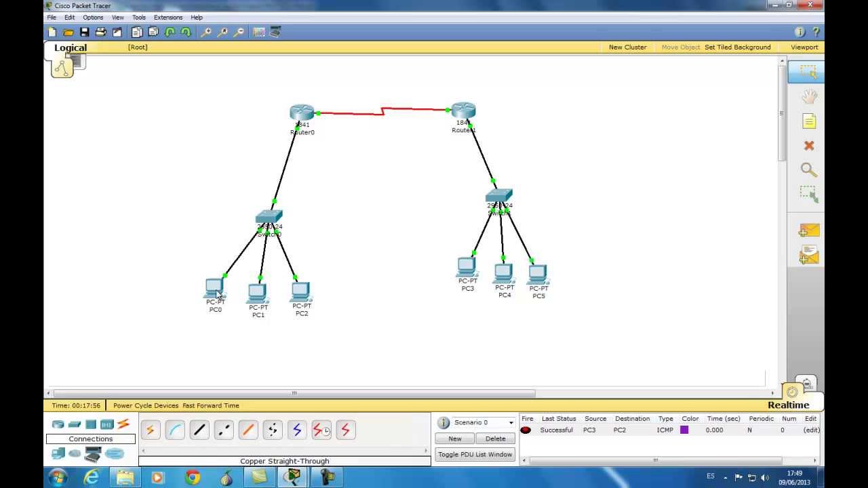Open the View menu
This screenshot has width=868, height=488.
118,17
